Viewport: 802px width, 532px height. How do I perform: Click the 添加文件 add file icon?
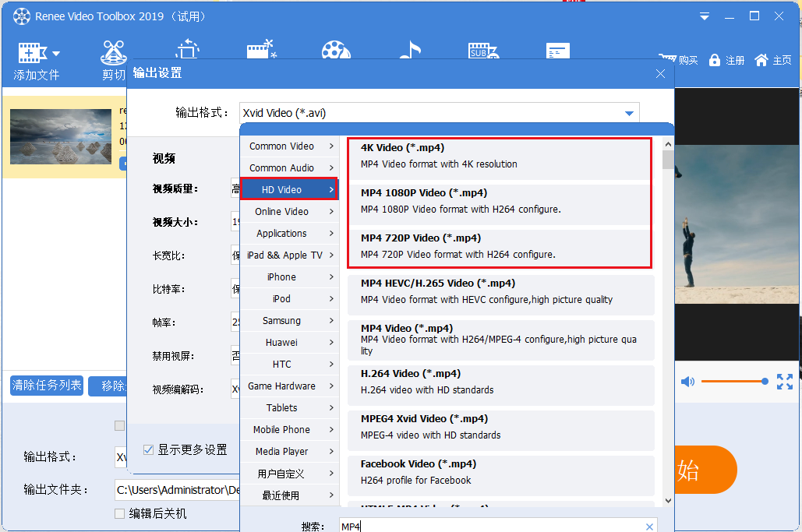32,53
